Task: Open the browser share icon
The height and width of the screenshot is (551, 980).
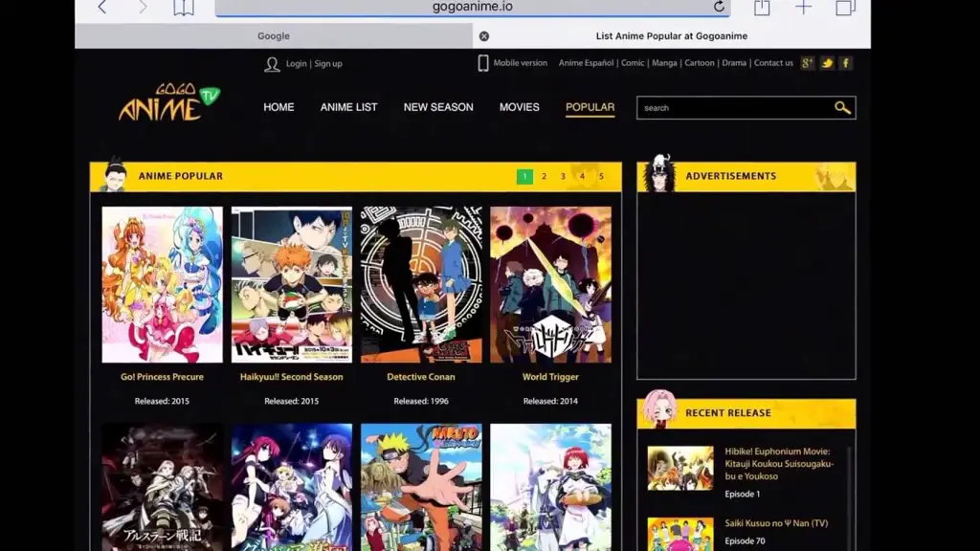Action: [762, 8]
